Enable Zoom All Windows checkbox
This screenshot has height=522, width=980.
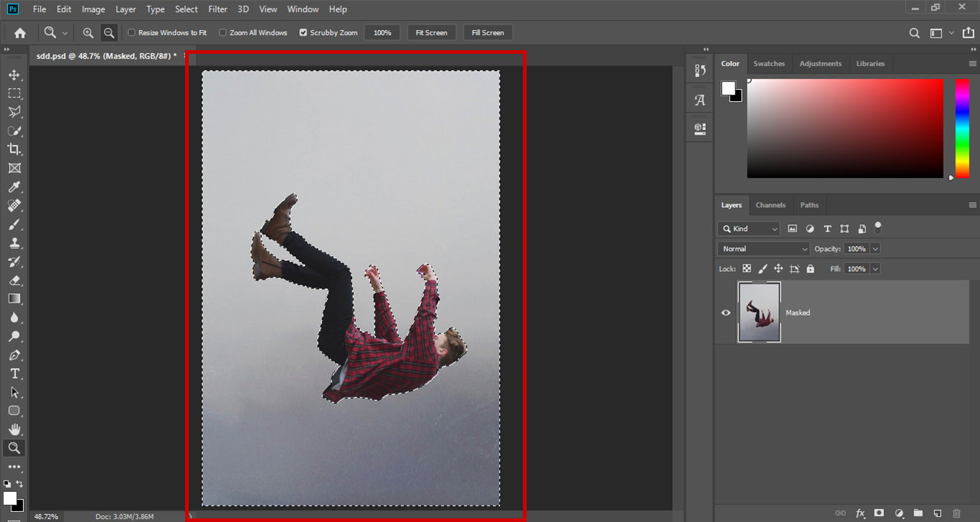point(222,32)
